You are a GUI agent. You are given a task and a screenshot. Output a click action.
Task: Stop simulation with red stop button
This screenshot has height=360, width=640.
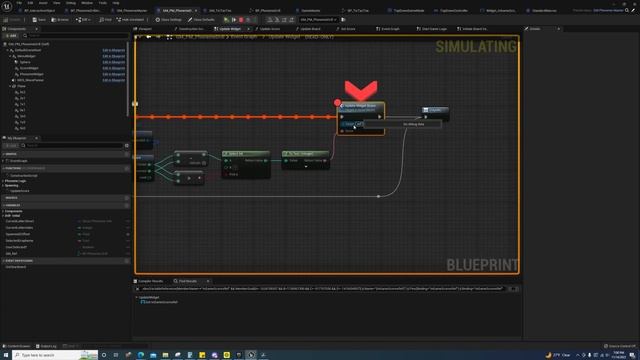point(241,20)
